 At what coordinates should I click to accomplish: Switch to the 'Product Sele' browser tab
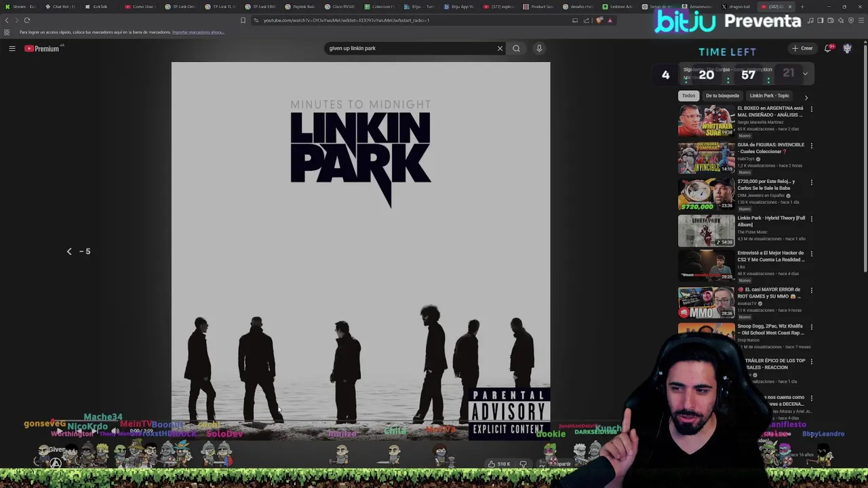click(x=539, y=7)
